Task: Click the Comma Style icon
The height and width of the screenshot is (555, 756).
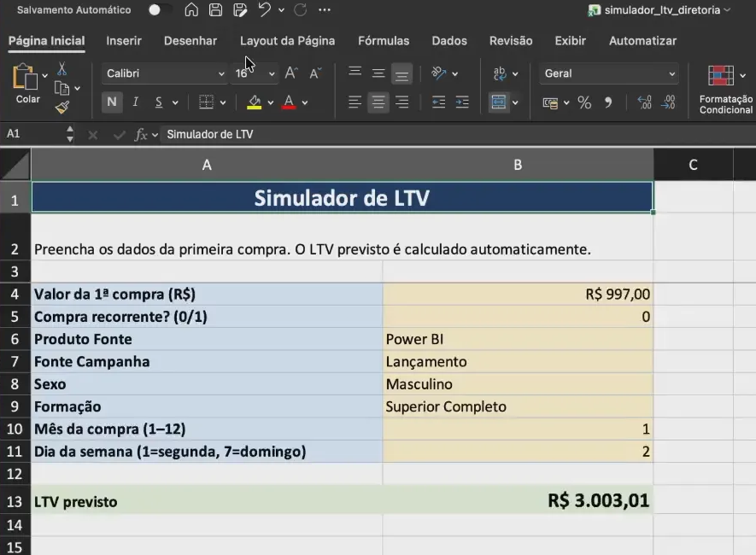Action: (608, 102)
